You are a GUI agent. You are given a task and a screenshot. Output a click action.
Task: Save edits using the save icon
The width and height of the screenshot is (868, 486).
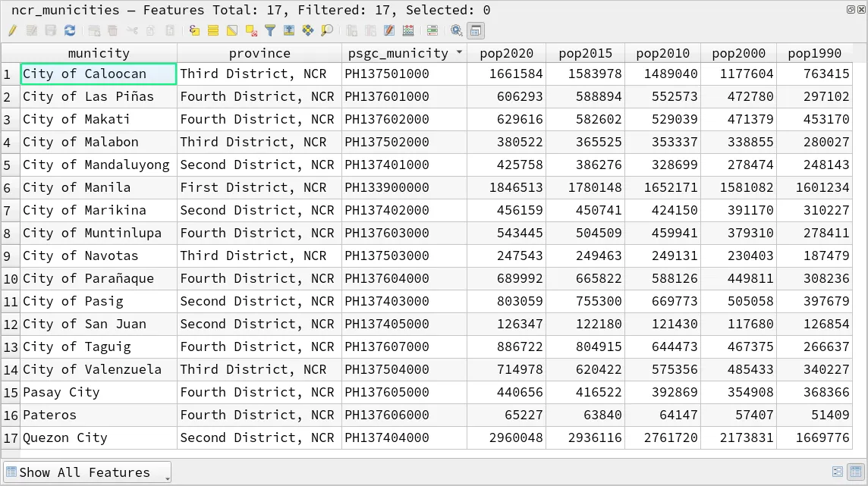click(x=51, y=30)
